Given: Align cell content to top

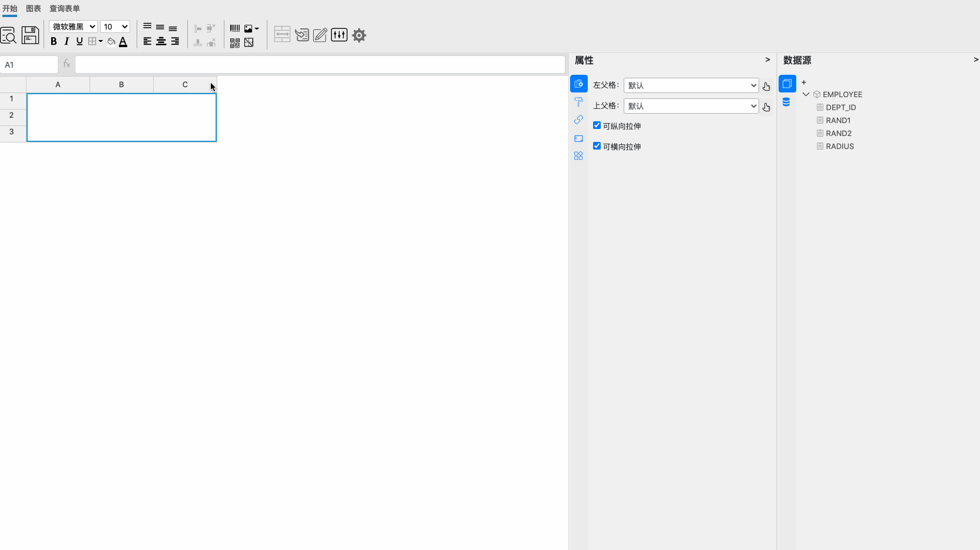Looking at the screenshot, I should 147,26.
